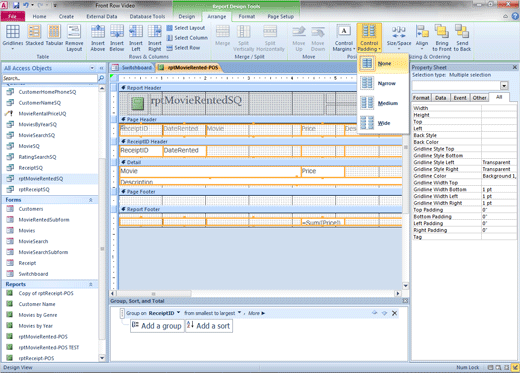
Task: Click Select Layout
Action: coord(186,28)
